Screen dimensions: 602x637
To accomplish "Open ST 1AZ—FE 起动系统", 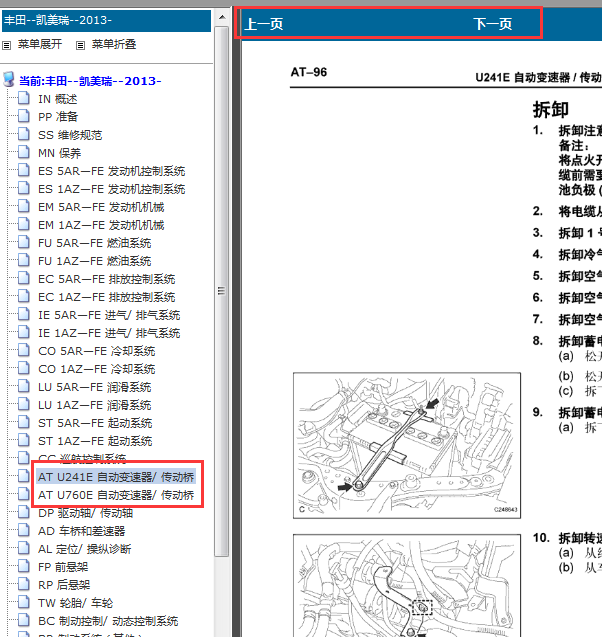I will click(x=95, y=441).
